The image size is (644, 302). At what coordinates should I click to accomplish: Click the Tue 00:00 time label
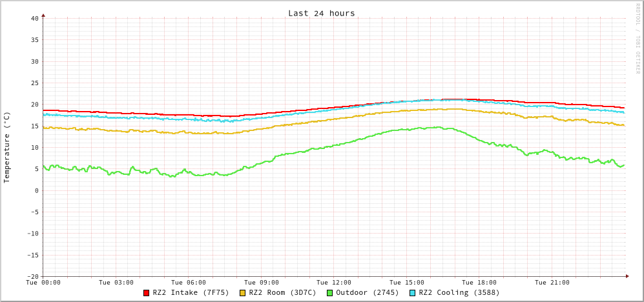[43, 283]
